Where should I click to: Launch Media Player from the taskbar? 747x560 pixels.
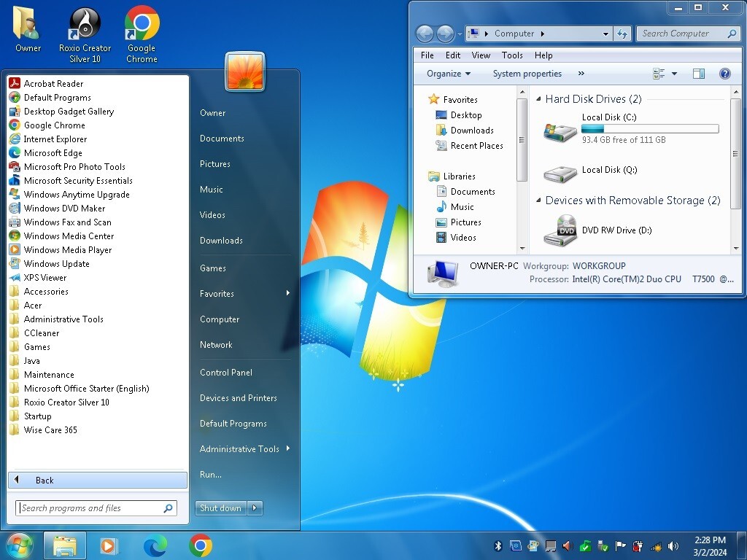109,545
